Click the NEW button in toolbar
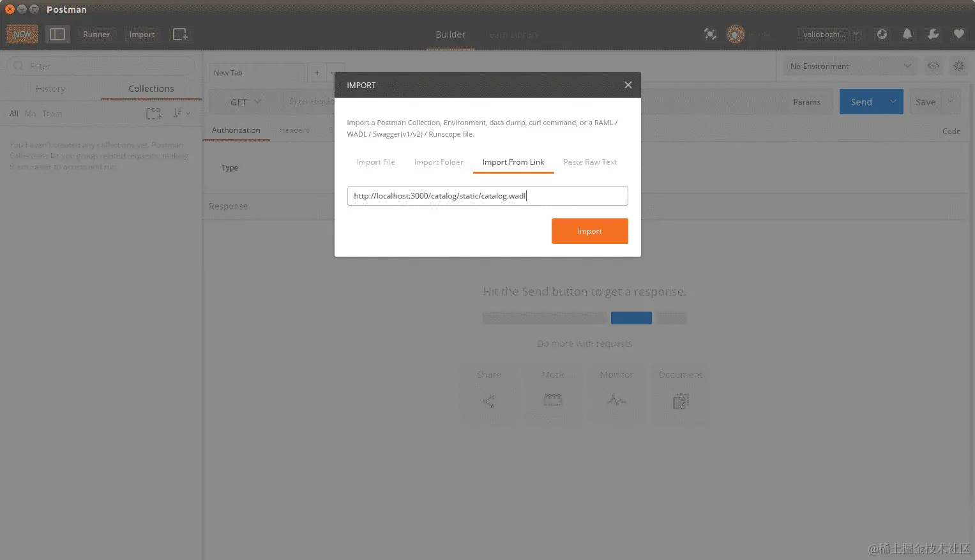 pyautogui.click(x=22, y=34)
